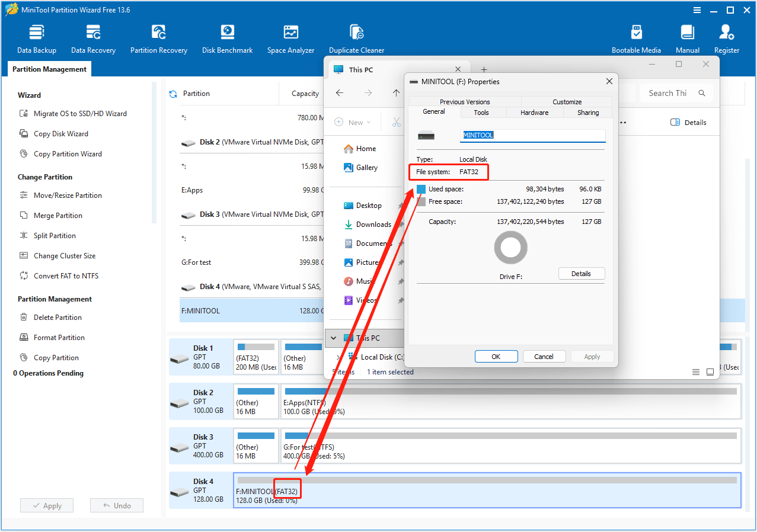Choose Change Cluster Size
This screenshot has width=757, height=532.
(58, 256)
